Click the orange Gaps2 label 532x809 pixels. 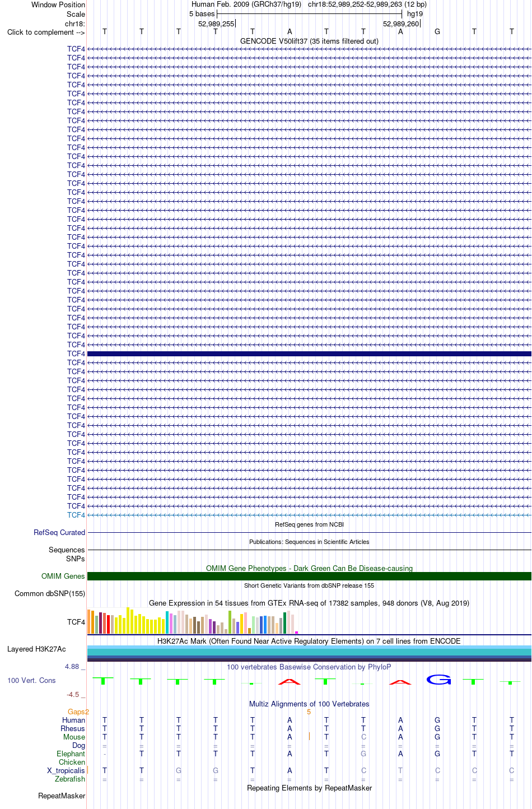[x=78, y=712]
